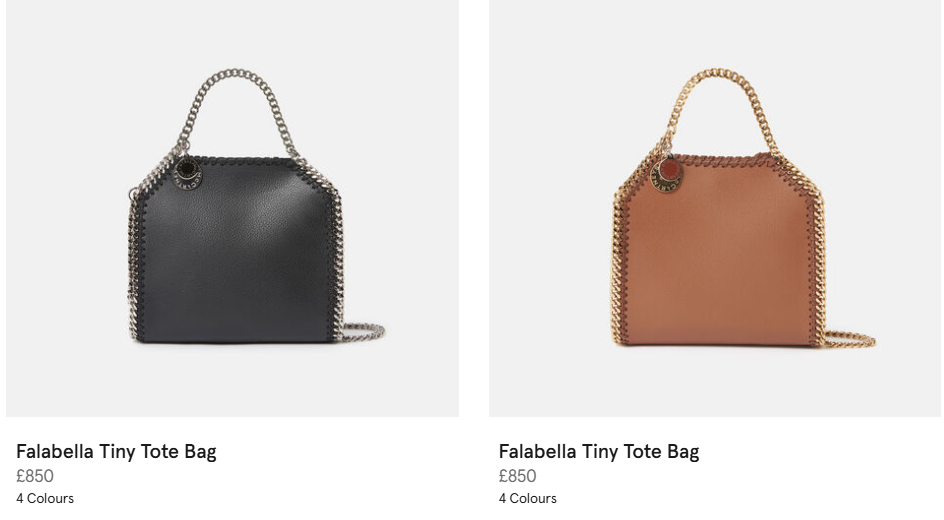Show the 4 Colours options for black bag
This screenshot has height=520, width=944.
click(x=45, y=498)
